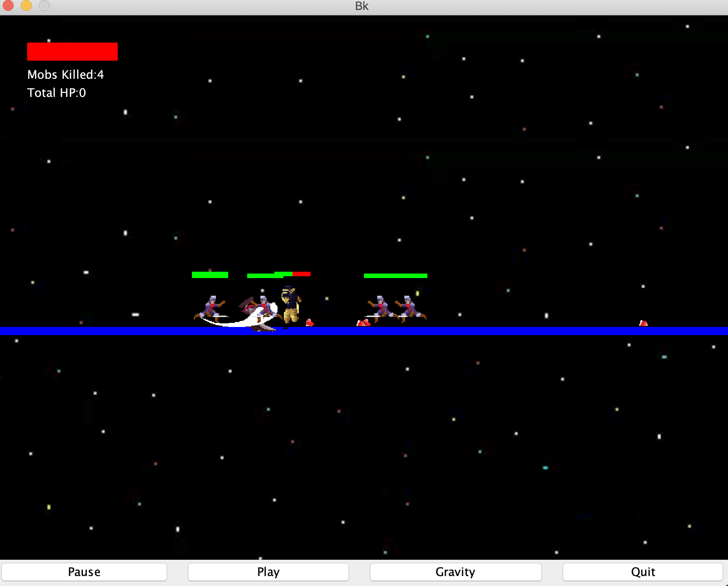Click the leftmost purple enemy mob
The image size is (728, 586).
(210, 309)
